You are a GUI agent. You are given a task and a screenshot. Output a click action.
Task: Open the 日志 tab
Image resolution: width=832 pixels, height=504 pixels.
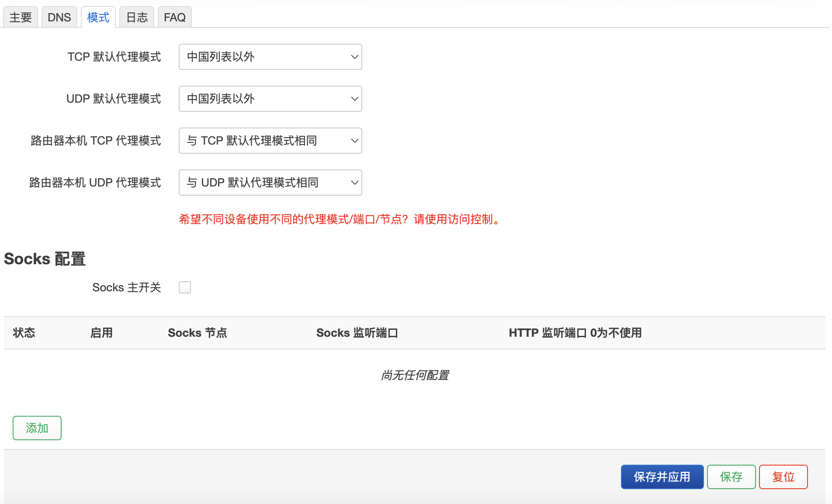pos(137,17)
